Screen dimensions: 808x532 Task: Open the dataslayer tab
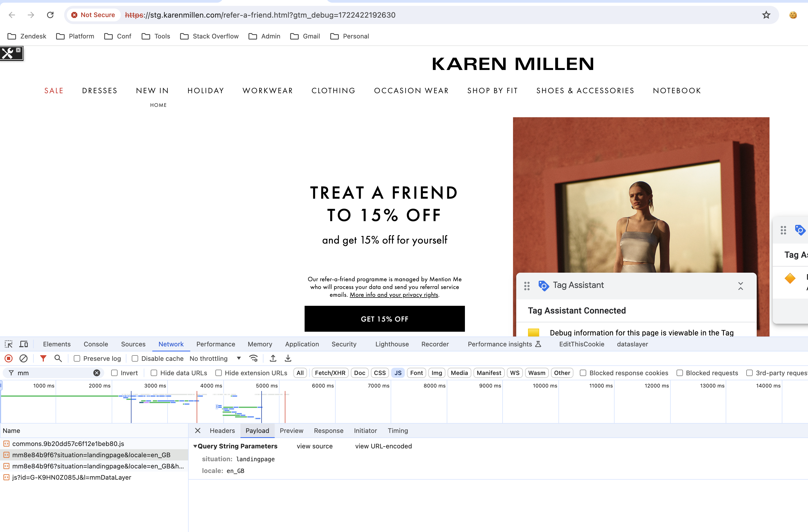tap(632, 344)
